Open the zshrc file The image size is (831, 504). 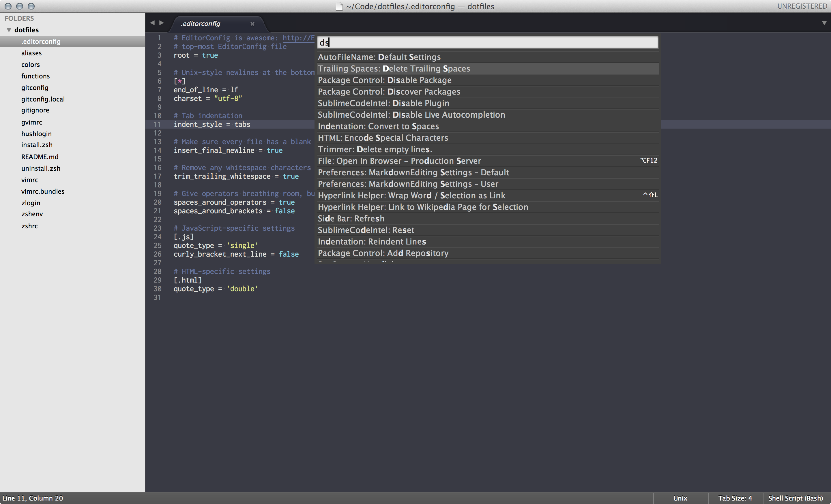pyautogui.click(x=30, y=226)
